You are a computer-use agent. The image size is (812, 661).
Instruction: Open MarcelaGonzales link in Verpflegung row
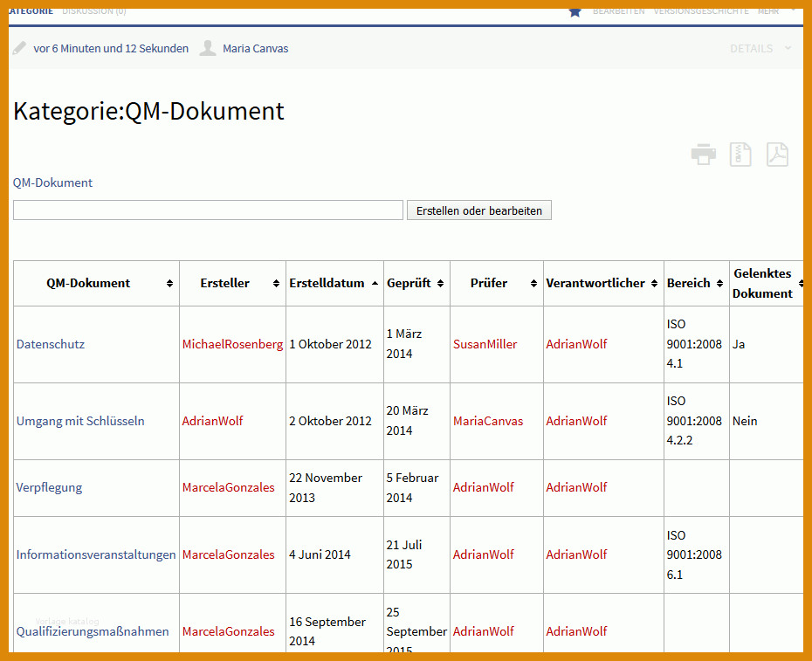[x=229, y=487]
